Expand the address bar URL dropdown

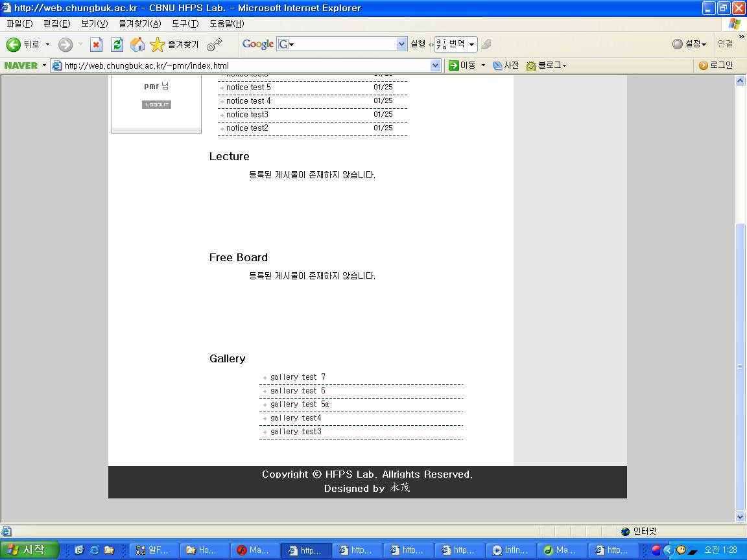(x=435, y=65)
